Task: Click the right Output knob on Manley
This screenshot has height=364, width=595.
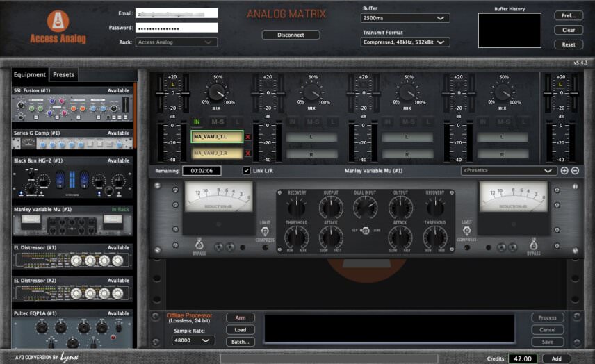Action: coord(400,208)
